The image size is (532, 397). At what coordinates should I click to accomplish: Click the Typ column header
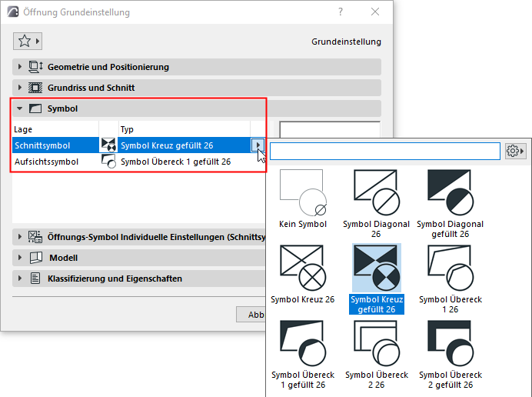[x=185, y=129]
